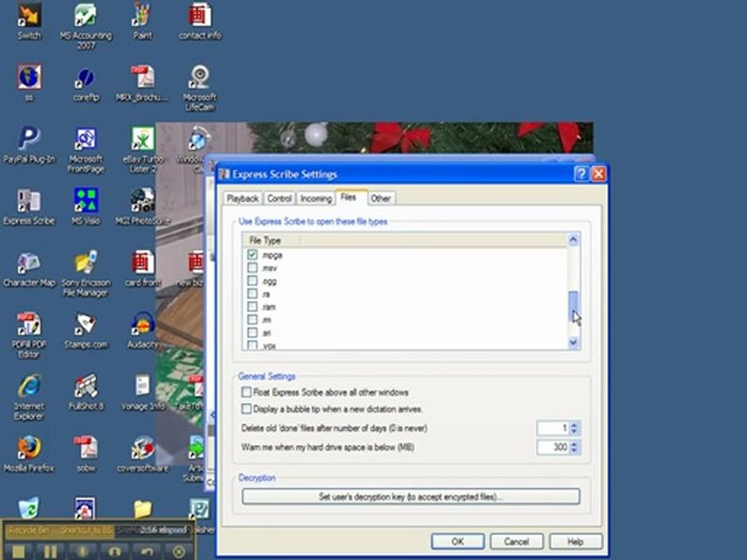The height and width of the screenshot is (560, 747).
Task: Open PDFill PDF Editor icon
Action: [29, 334]
